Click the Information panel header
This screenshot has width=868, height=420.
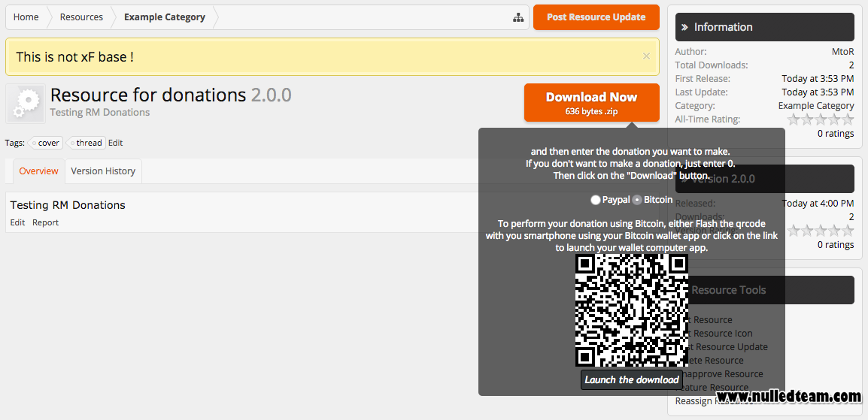pyautogui.click(x=764, y=26)
